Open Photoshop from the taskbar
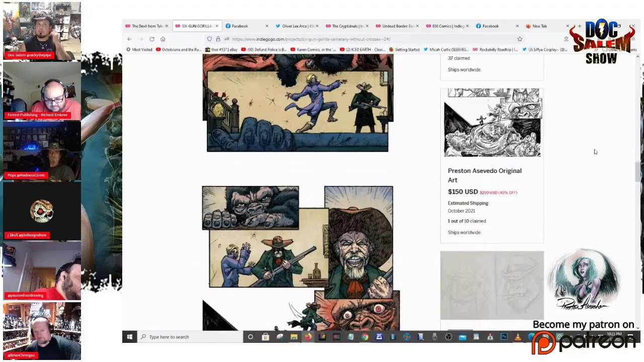The width and height of the screenshot is (644, 362). click(504, 337)
